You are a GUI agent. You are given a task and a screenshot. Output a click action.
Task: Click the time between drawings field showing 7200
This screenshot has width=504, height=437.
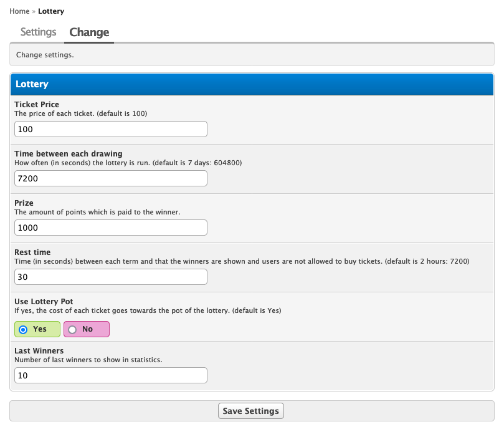click(111, 178)
